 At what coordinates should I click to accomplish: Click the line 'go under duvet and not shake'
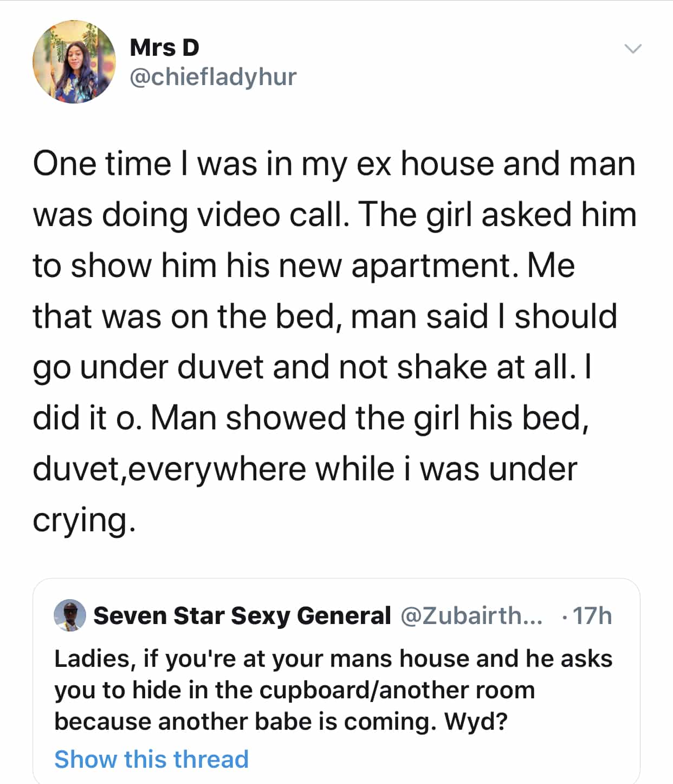coord(312,367)
